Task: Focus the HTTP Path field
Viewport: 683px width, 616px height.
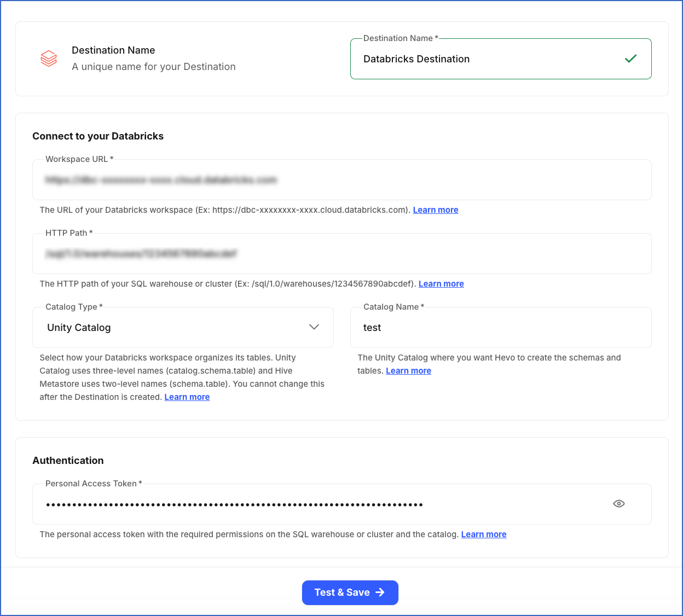Action: 342,253
